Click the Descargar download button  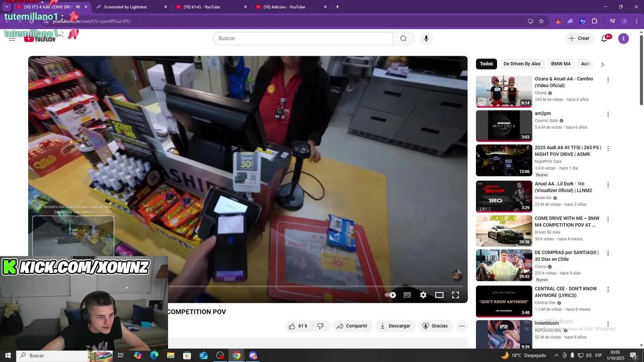pos(395,326)
